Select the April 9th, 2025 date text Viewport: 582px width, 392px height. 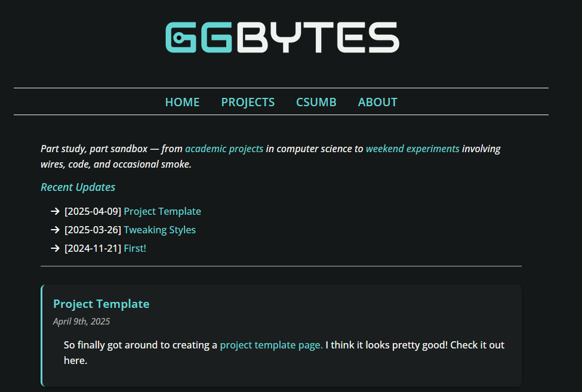(81, 321)
